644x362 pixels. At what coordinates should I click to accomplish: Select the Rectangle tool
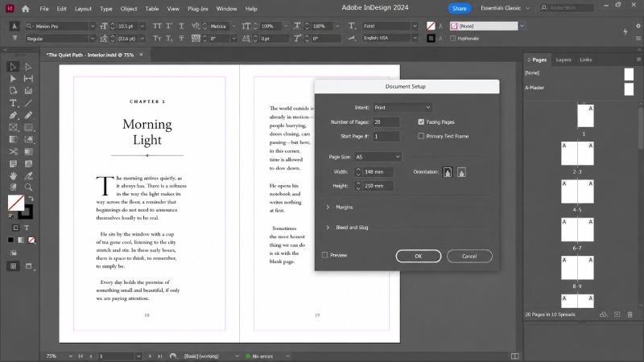click(x=28, y=127)
